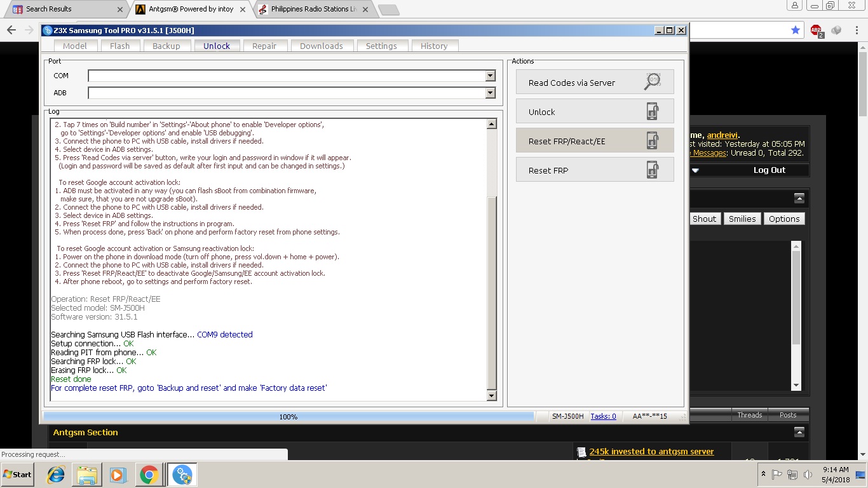The width and height of the screenshot is (868, 488).
Task: Click the 100% progress bar
Action: [x=288, y=416]
